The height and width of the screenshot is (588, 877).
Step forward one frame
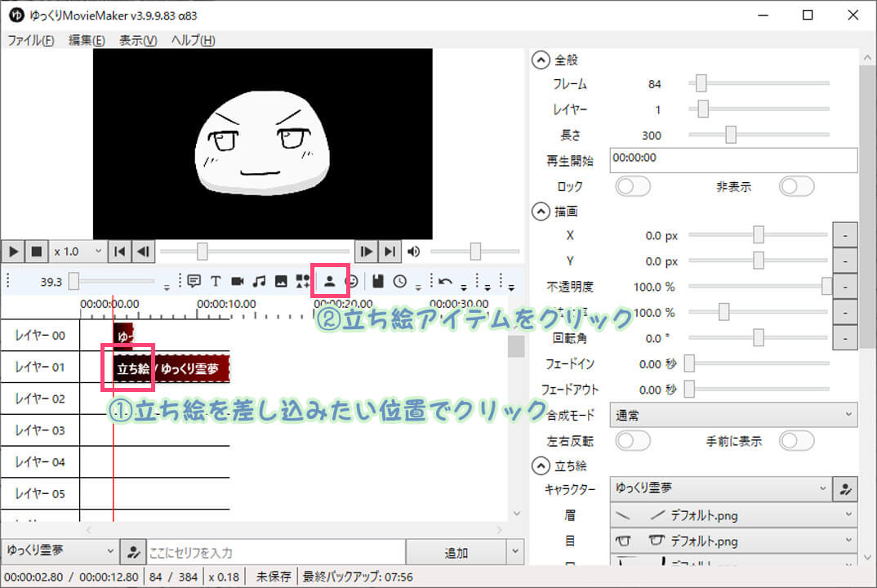pyautogui.click(x=367, y=252)
